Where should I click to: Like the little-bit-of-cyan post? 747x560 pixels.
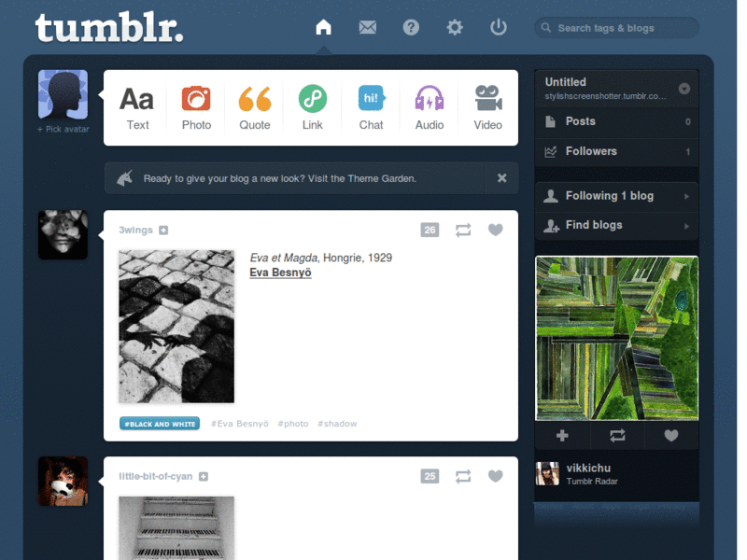(x=496, y=476)
